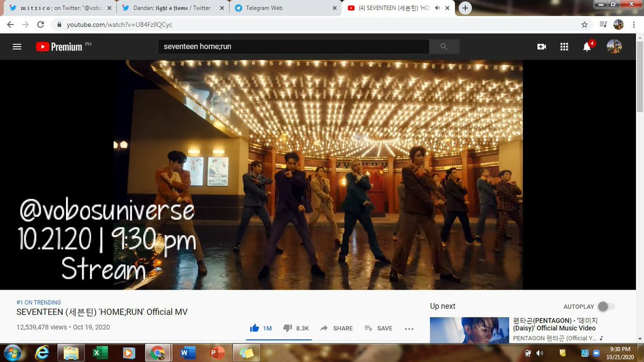The width and height of the screenshot is (644, 362).
Task: Share the HOME;RUN video
Action: (x=336, y=328)
